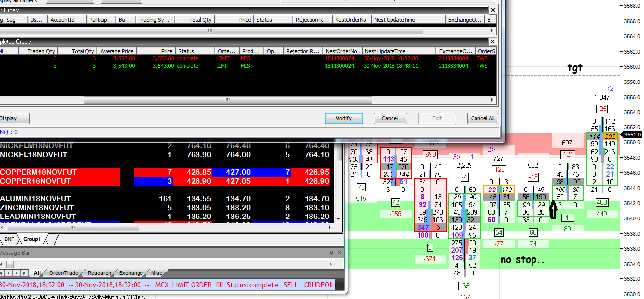Select the Group1 market watch tab
The image size is (644, 299).
tap(32, 239)
